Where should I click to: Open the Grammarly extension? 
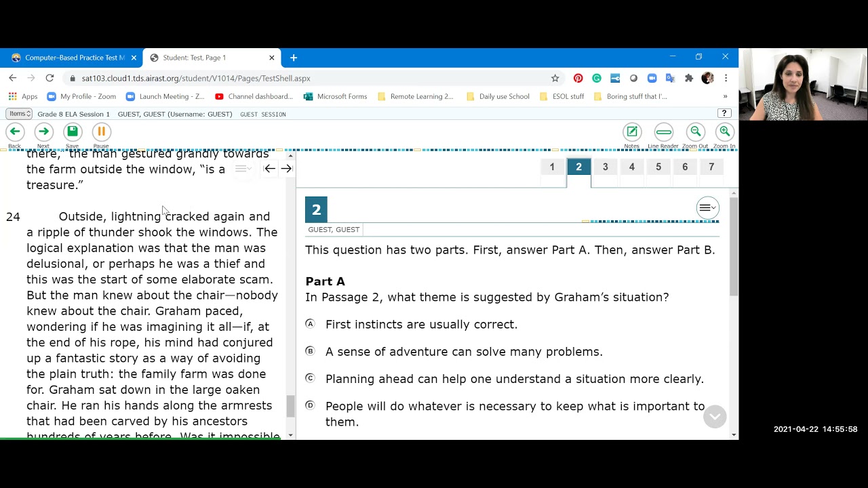point(597,78)
